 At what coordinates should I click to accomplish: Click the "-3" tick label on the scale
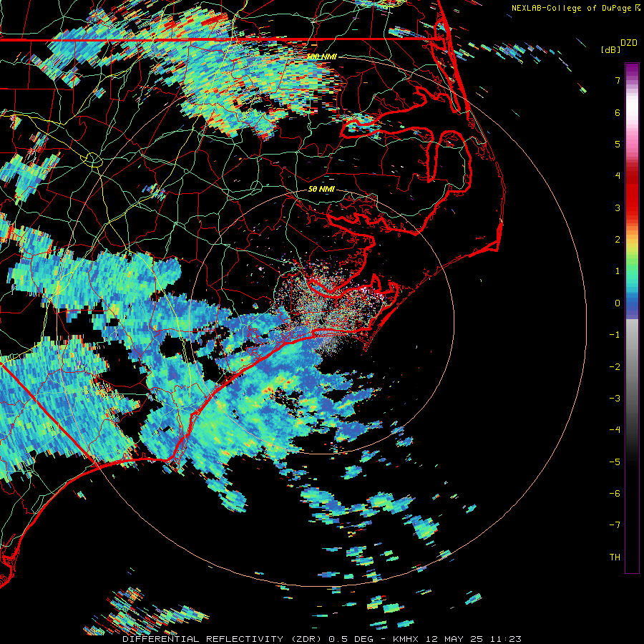(615, 399)
